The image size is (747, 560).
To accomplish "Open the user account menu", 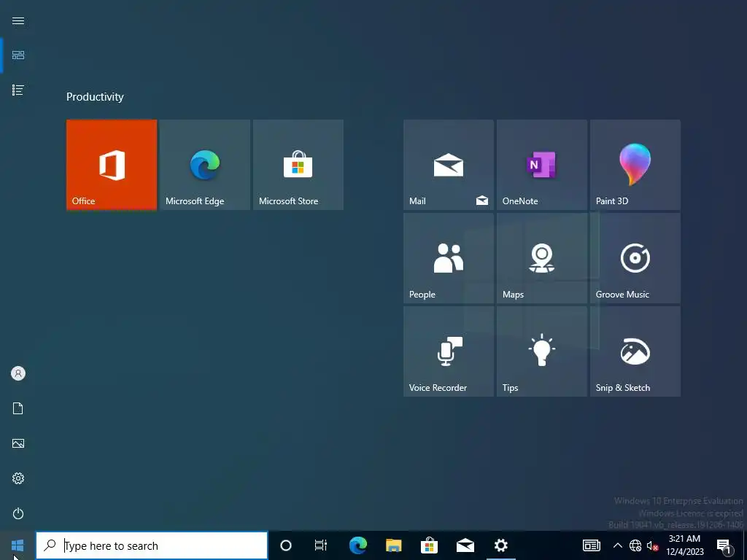I will 18,373.
